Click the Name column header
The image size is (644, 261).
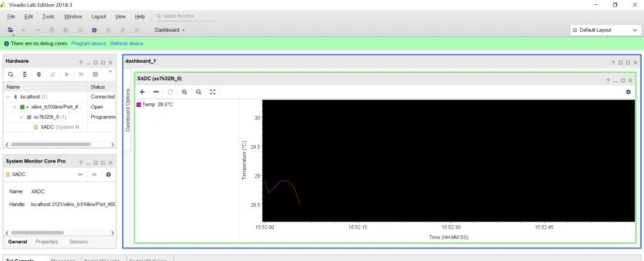pos(45,87)
